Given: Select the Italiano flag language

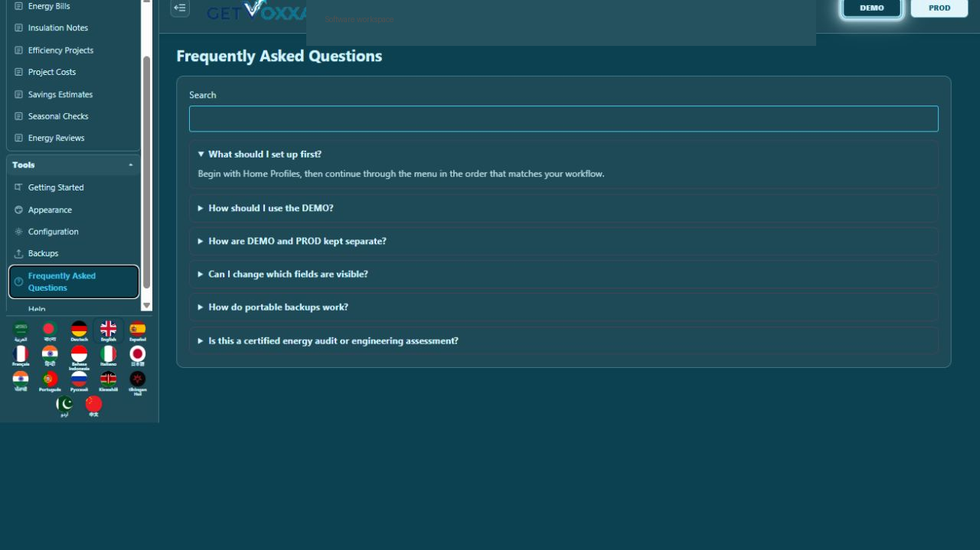Looking at the screenshot, I should (x=109, y=356).
